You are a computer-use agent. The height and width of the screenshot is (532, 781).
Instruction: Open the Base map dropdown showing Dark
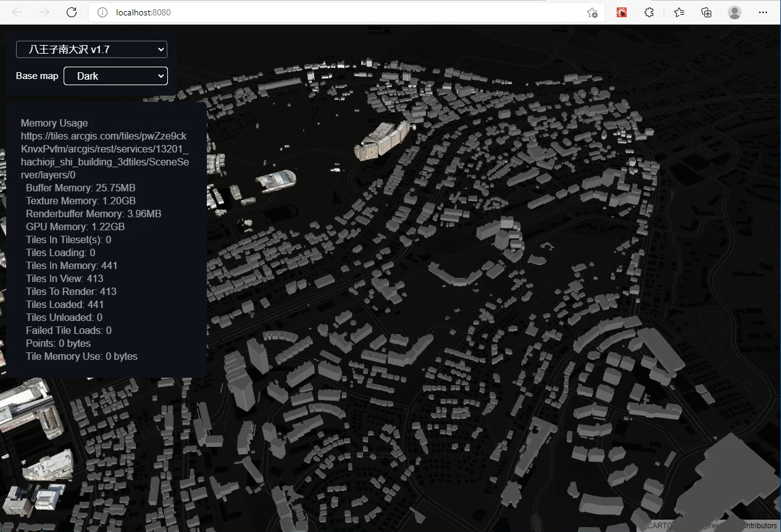(x=115, y=76)
